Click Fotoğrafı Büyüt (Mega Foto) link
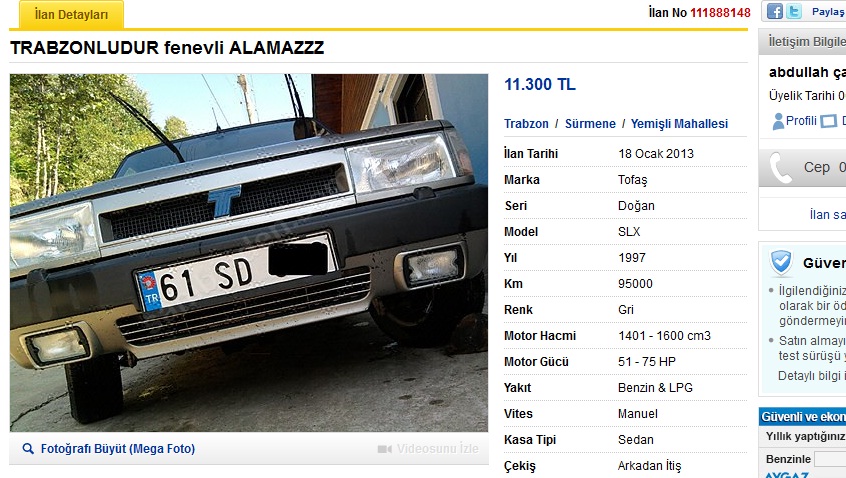Viewport: 846px width, 478px height. click(118, 448)
